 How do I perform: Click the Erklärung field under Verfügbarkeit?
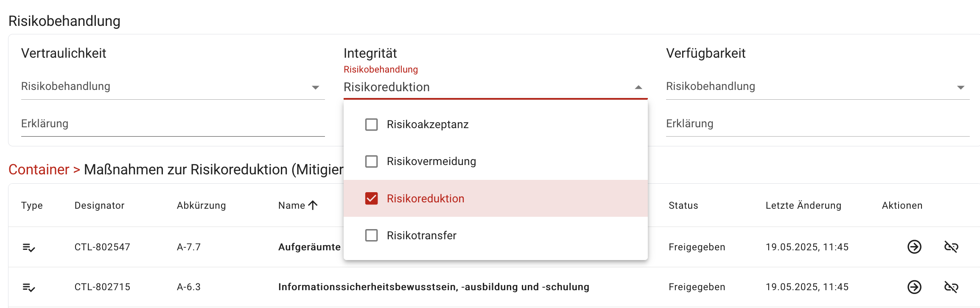click(806, 123)
